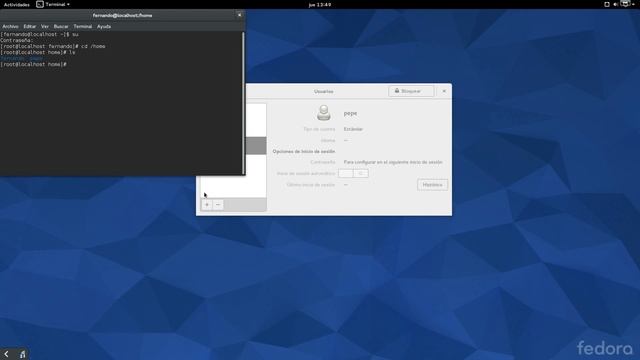The image size is (640, 360).
Task: Remove selected user with minus button
Action: [218, 204]
